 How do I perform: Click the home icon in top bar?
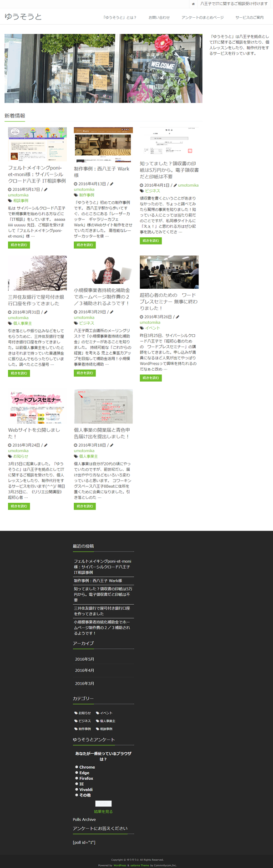coord(193,4)
